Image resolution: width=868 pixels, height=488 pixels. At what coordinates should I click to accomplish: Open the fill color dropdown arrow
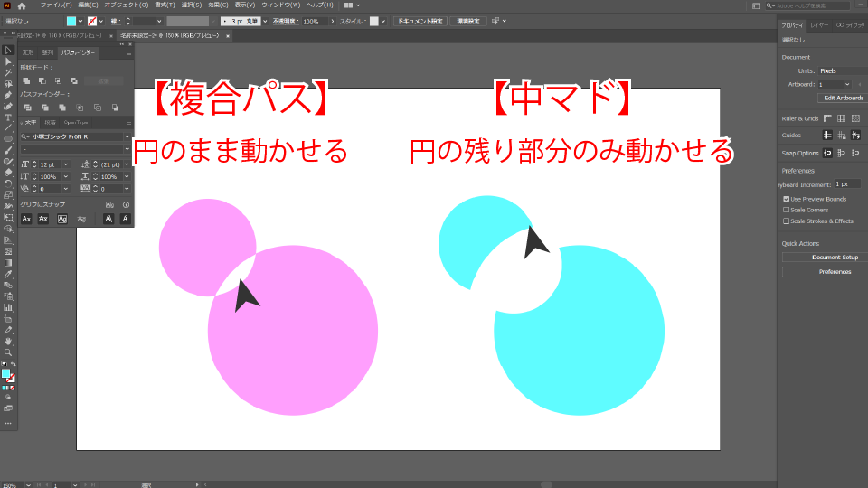pyautogui.click(x=80, y=21)
